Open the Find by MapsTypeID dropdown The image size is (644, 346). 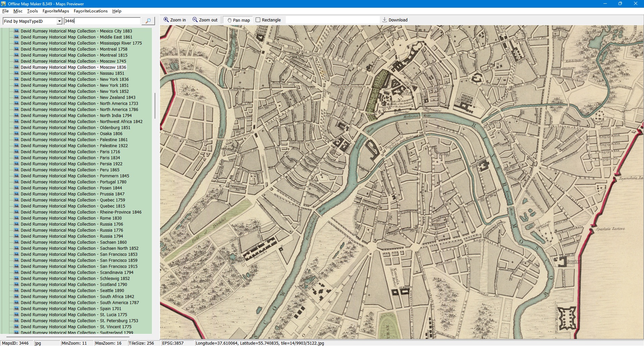click(59, 21)
